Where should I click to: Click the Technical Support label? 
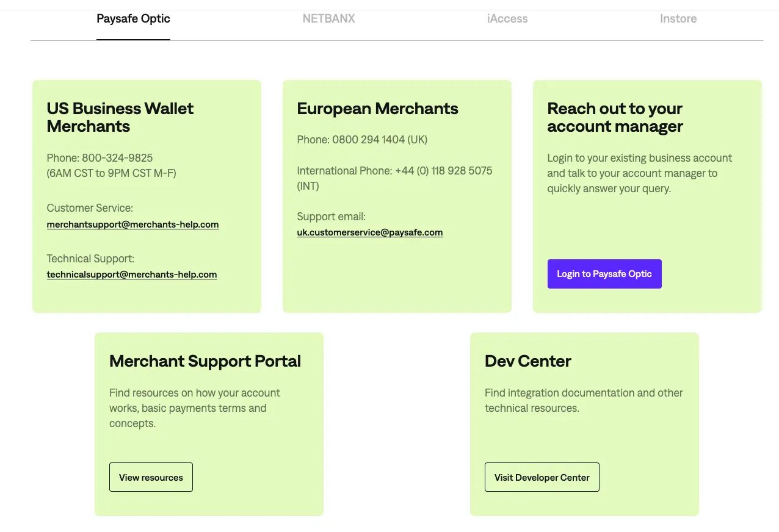click(90, 259)
